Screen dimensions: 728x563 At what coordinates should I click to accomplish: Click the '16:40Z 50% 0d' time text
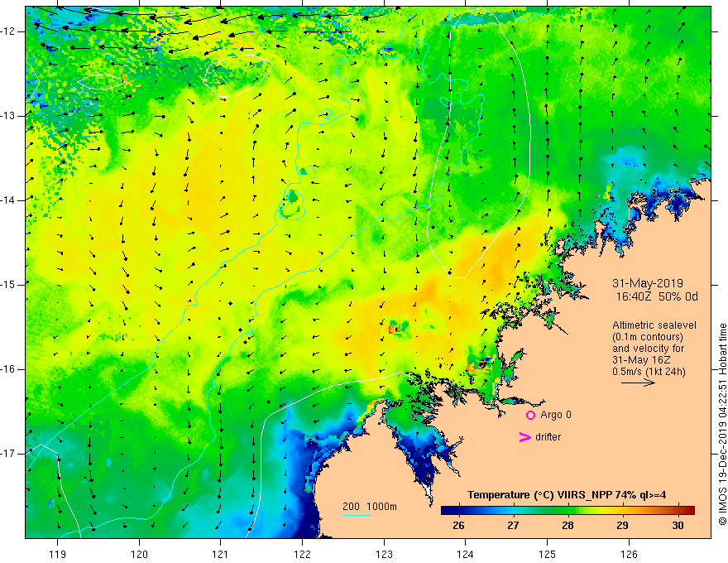pos(657,297)
